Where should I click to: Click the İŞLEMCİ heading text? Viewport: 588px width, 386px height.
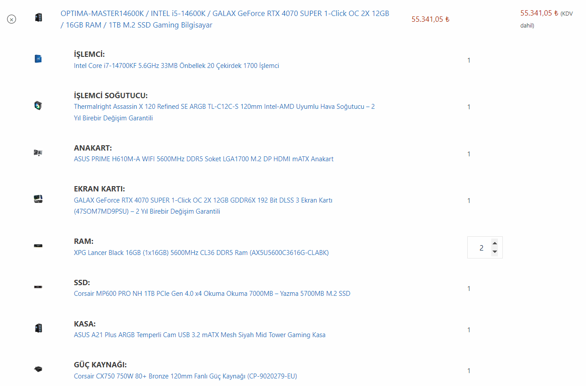[89, 54]
